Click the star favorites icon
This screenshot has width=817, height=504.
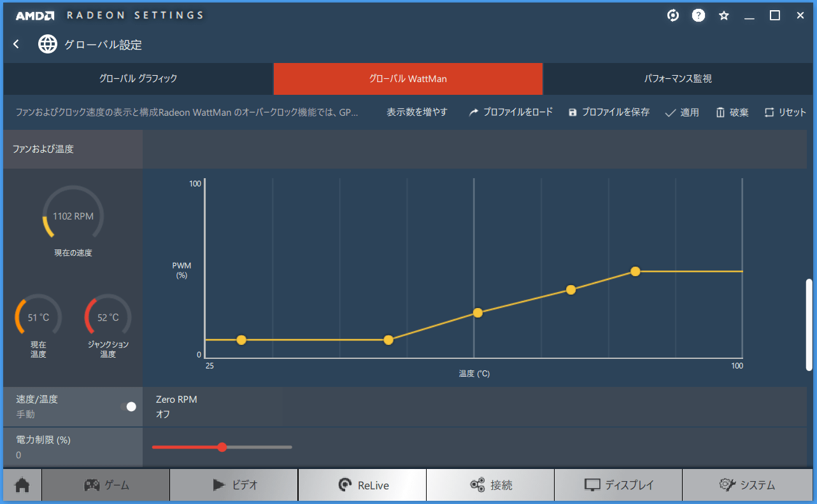tap(724, 15)
